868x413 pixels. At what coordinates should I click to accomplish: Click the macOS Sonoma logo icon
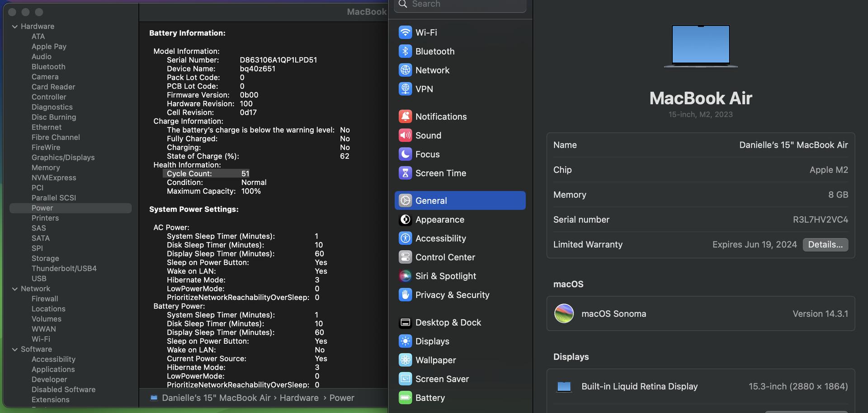pos(564,313)
